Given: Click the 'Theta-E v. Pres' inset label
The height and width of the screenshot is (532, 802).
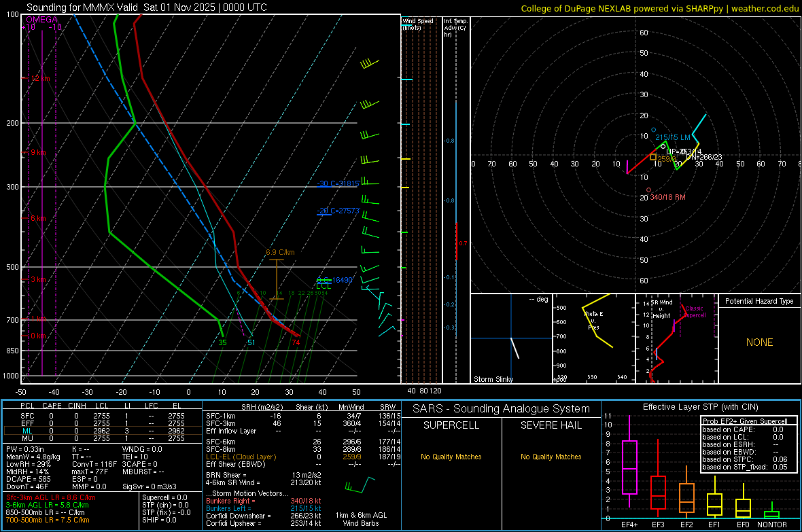Looking at the screenshot, I should [593, 321].
